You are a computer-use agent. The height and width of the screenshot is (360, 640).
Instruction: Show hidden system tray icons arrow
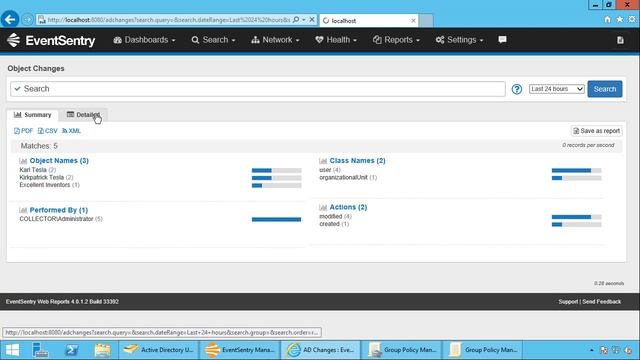coord(591,350)
